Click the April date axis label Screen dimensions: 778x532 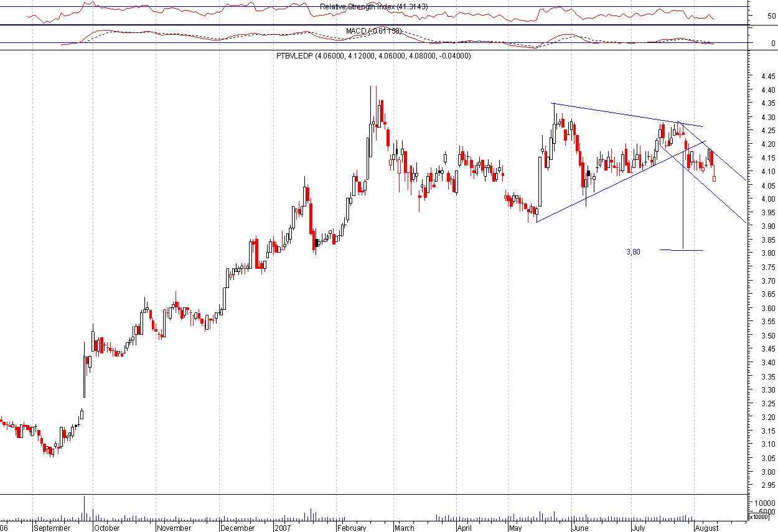(x=464, y=528)
